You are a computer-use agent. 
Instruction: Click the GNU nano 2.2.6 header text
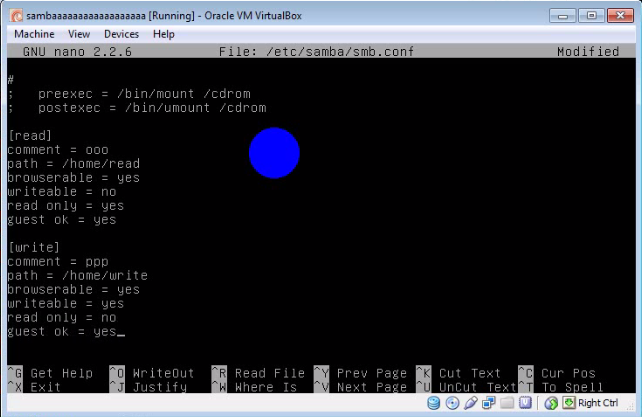(x=77, y=52)
